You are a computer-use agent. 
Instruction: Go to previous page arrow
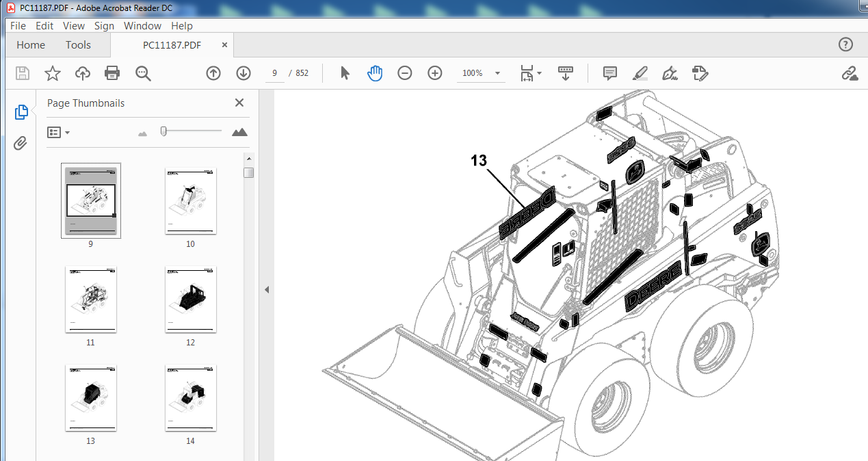pos(213,73)
